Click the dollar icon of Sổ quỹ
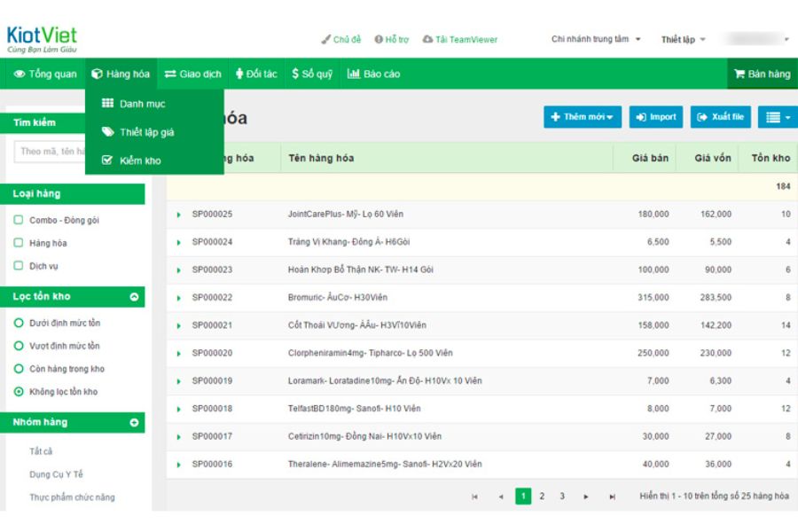Viewport: 798px width, 532px height. pos(295,74)
